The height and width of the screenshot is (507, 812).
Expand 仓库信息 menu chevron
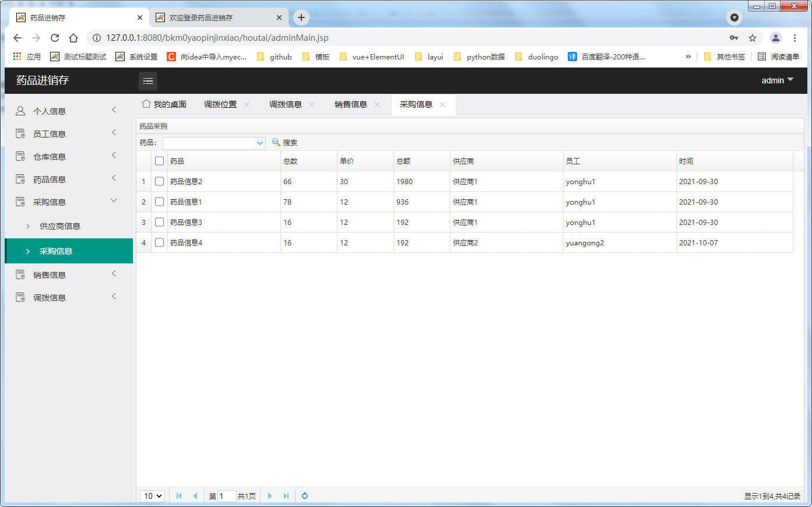click(x=114, y=155)
